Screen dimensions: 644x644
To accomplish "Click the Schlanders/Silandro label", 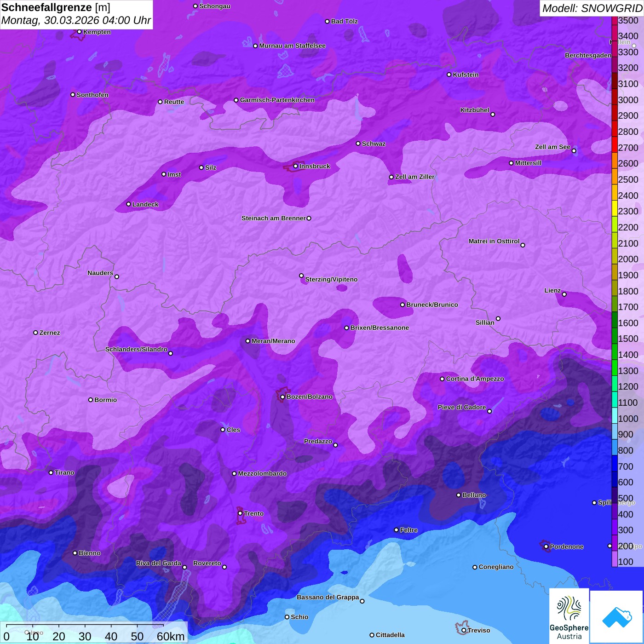I will point(136,349).
